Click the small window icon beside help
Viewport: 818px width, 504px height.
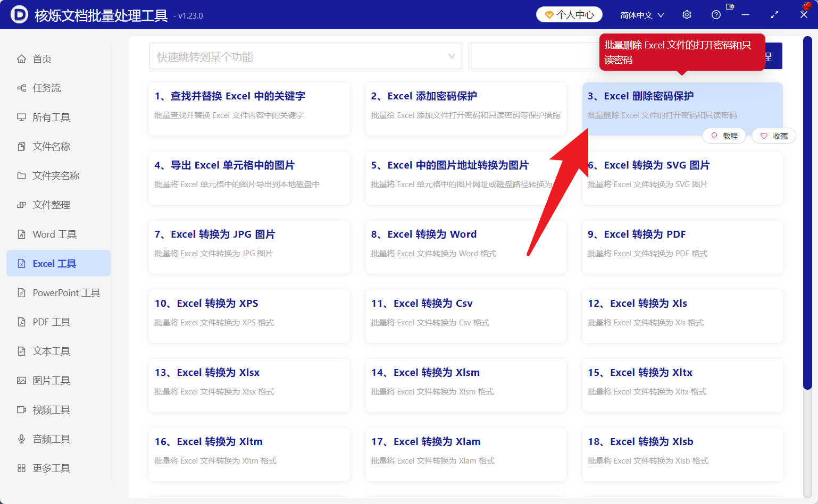pos(730,7)
